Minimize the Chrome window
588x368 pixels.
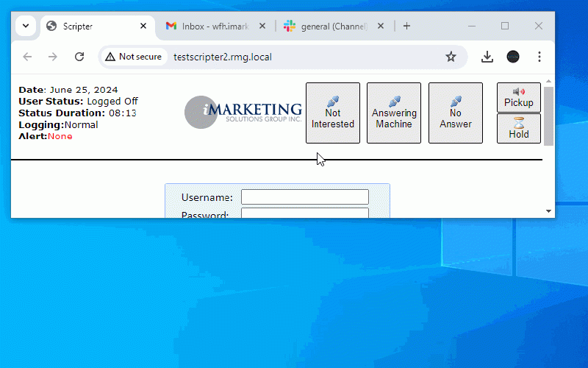coord(472,26)
